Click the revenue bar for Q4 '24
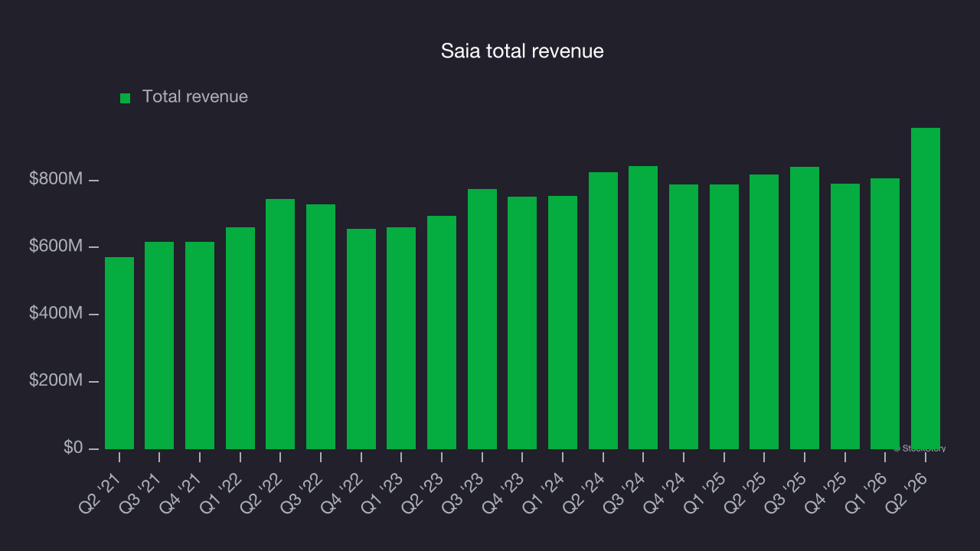Image resolution: width=980 pixels, height=551 pixels. pyautogui.click(x=684, y=317)
